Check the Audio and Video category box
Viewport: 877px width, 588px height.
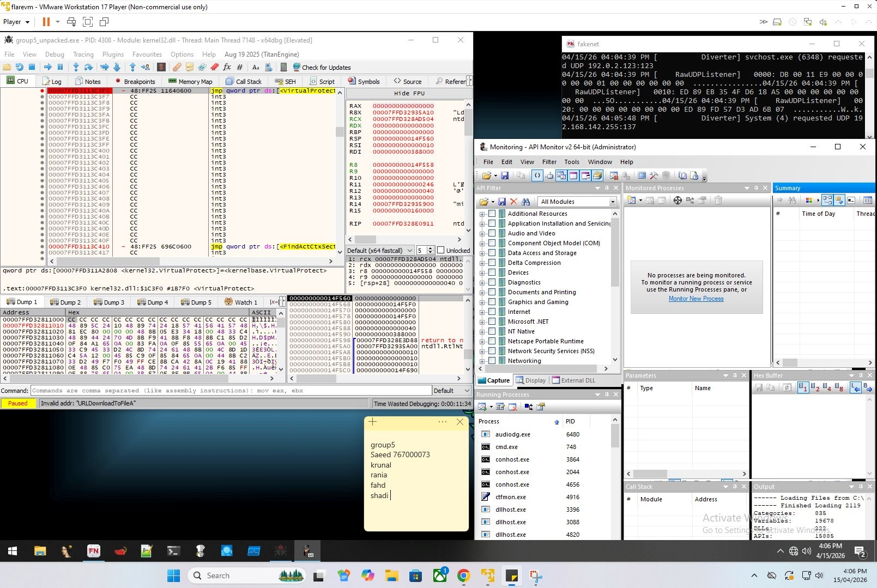492,233
